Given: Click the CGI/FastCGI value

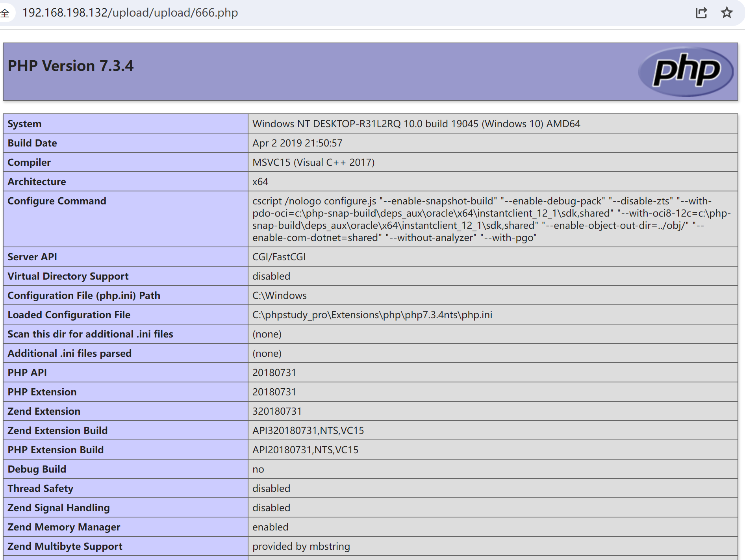Looking at the screenshot, I should coord(279,257).
